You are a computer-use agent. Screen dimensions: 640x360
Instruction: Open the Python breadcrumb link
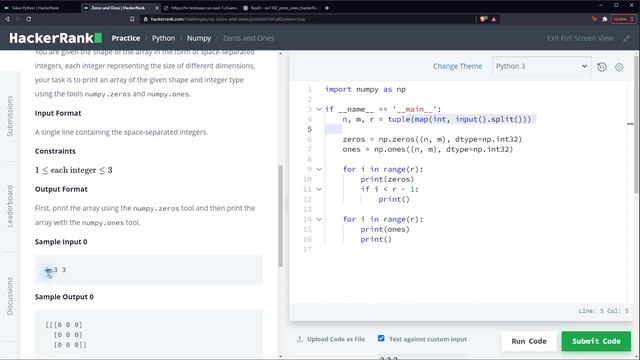(163, 38)
